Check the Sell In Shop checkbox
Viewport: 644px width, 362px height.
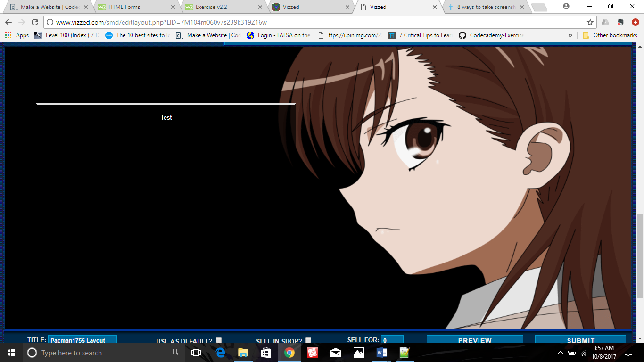coord(308,340)
